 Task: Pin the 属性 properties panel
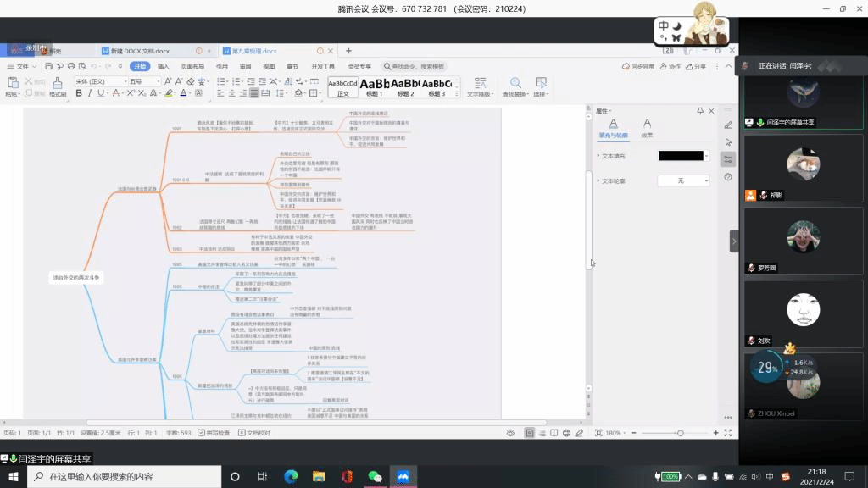click(700, 111)
